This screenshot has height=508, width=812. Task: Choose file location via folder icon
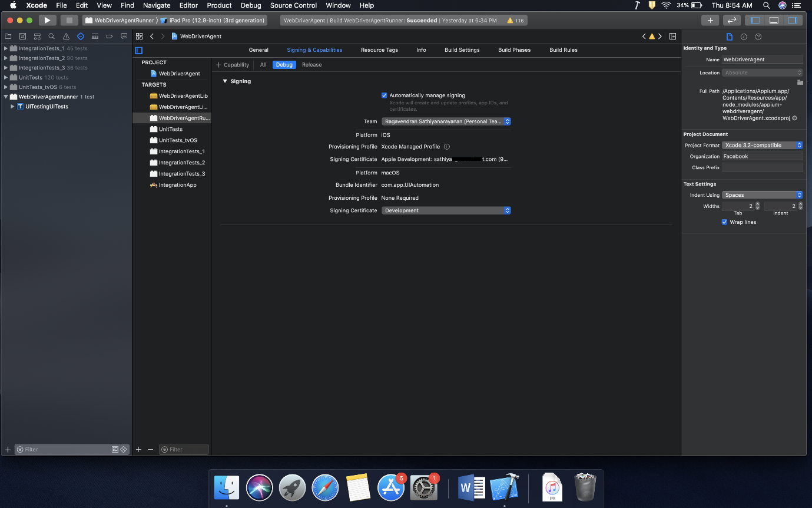(800, 83)
